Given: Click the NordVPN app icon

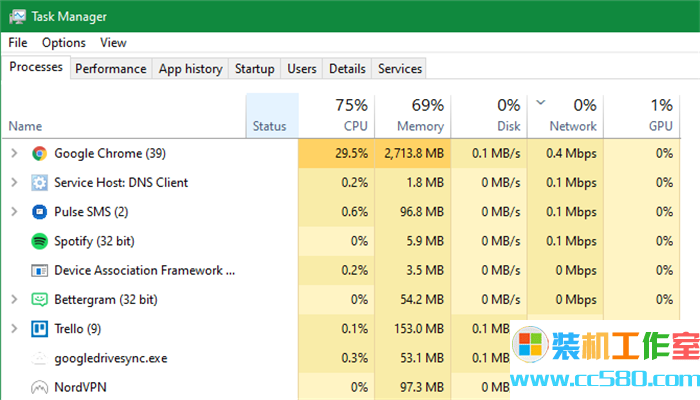Looking at the screenshot, I should click(39, 387).
